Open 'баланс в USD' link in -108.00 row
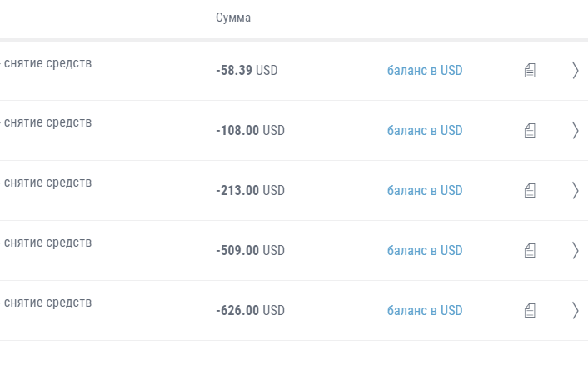The image size is (588, 365). (x=425, y=131)
